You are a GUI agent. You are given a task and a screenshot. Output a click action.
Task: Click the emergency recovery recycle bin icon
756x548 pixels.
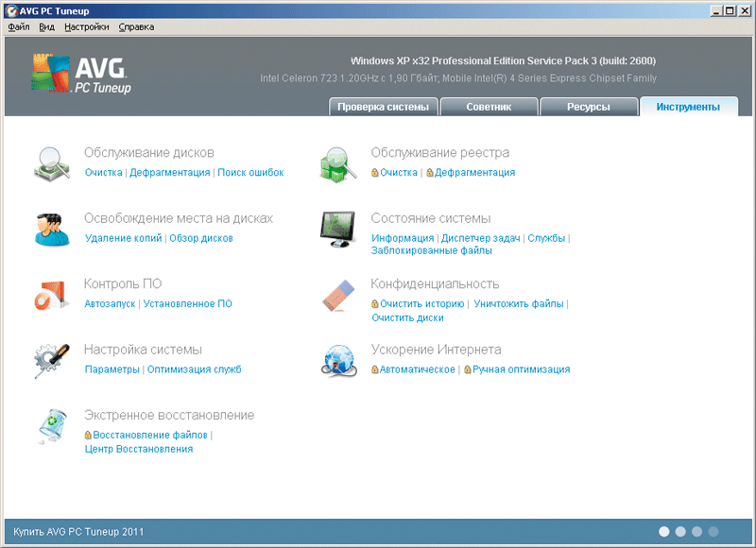coord(53,426)
